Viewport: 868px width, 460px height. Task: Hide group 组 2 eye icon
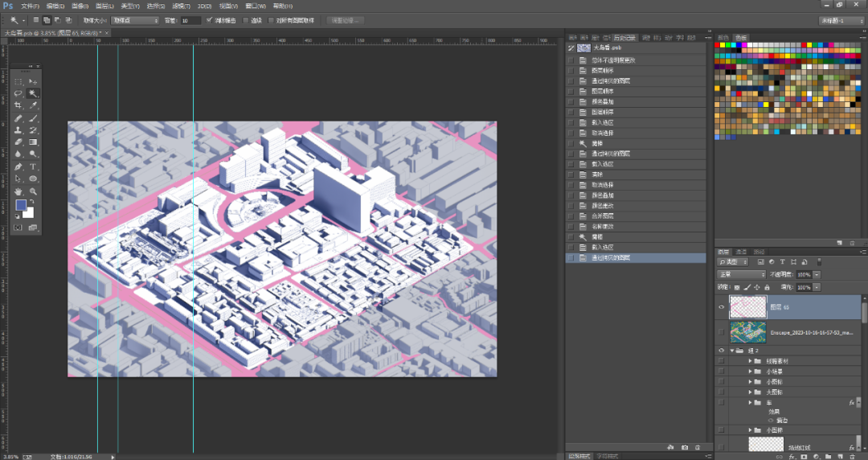[721, 351]
